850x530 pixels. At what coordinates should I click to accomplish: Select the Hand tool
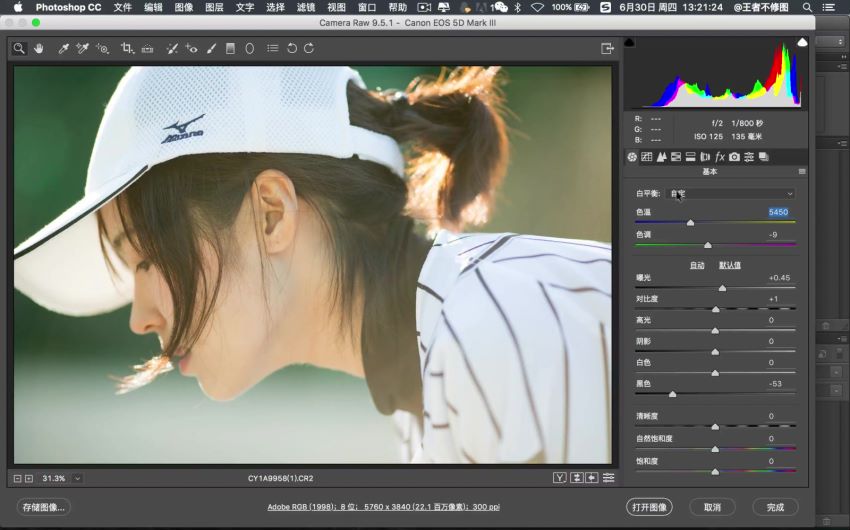(x=39, y=48)
